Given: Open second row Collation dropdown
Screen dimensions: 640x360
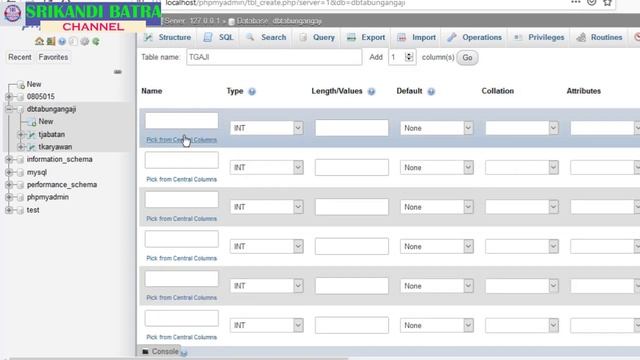Looking at the screenshot, I should point(522,167).
